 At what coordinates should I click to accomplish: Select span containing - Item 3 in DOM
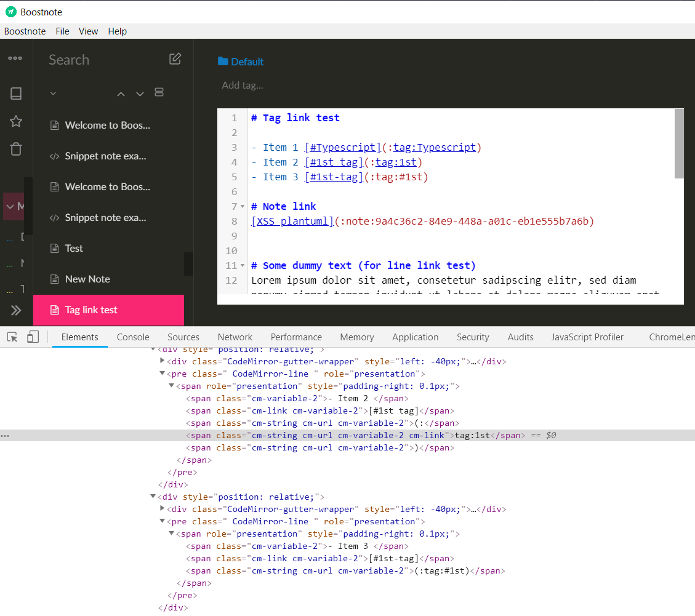coord(297,546)
